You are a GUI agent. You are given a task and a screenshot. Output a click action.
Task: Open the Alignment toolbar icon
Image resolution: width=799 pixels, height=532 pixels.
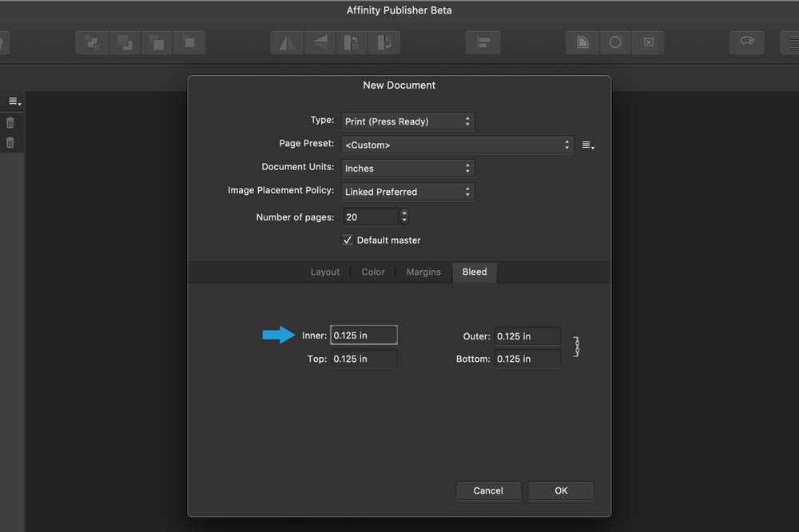483,43
